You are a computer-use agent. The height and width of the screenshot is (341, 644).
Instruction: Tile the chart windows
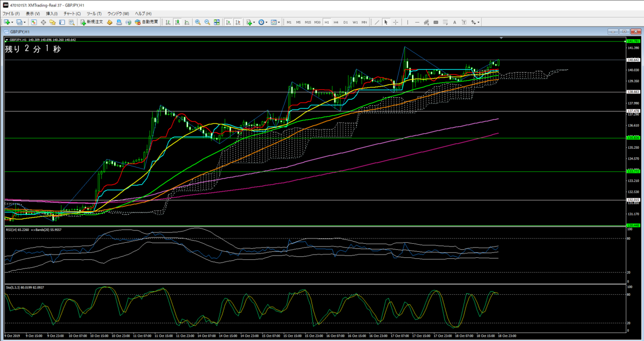coord(216,22)
